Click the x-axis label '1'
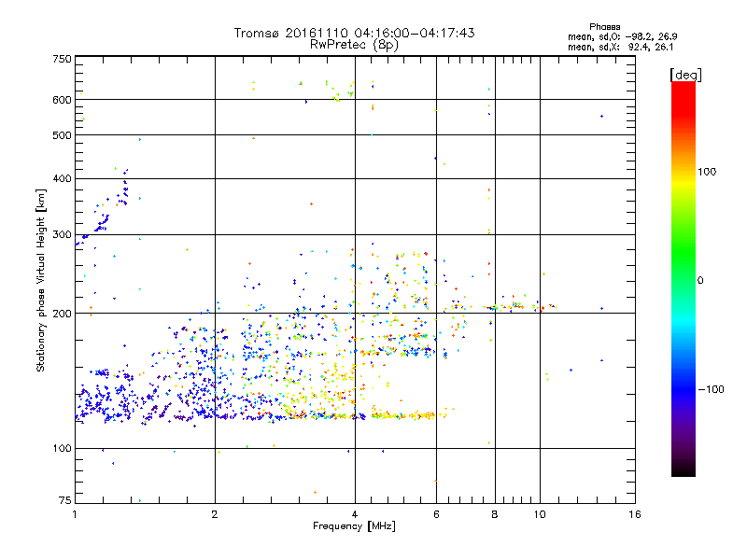 [x=75, y=514]
